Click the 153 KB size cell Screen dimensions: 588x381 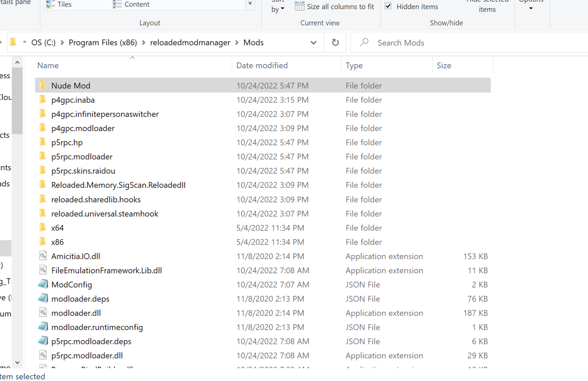(475, 256)
